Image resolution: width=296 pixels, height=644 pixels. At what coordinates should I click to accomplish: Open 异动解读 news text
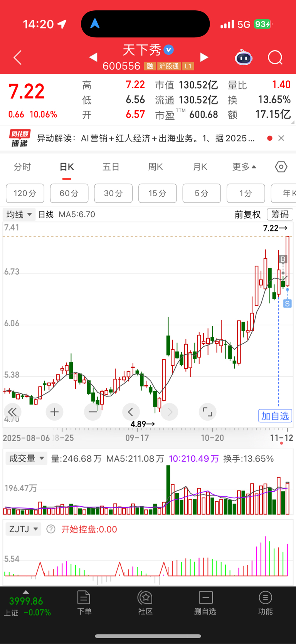(x=146, y=138)
